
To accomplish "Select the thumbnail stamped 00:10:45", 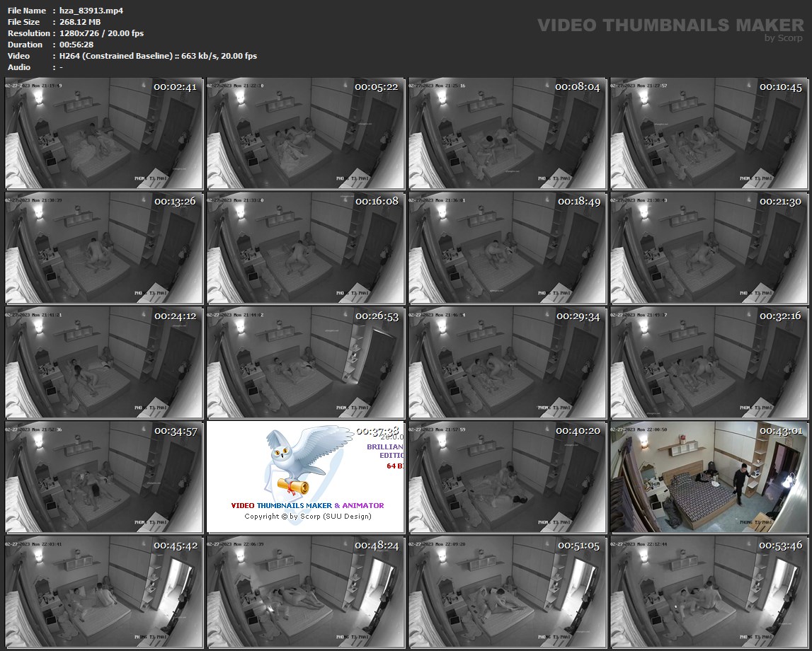I will [709, 134].
